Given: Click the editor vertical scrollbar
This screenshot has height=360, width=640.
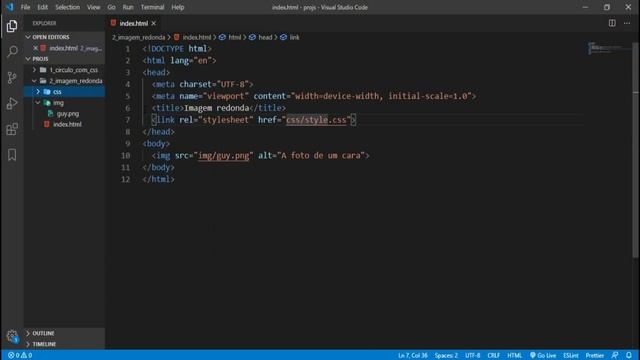Looking at the screenshot, I should [x=636, y=149].
